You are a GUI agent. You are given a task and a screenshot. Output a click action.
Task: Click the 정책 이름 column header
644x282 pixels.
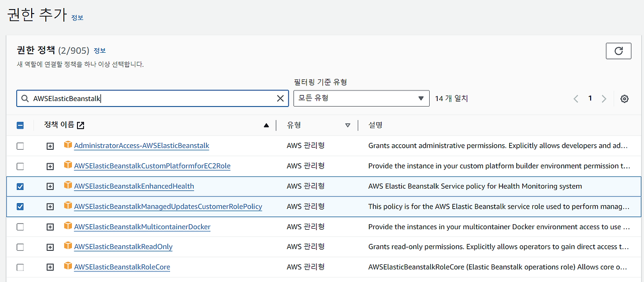pos(59,125)
